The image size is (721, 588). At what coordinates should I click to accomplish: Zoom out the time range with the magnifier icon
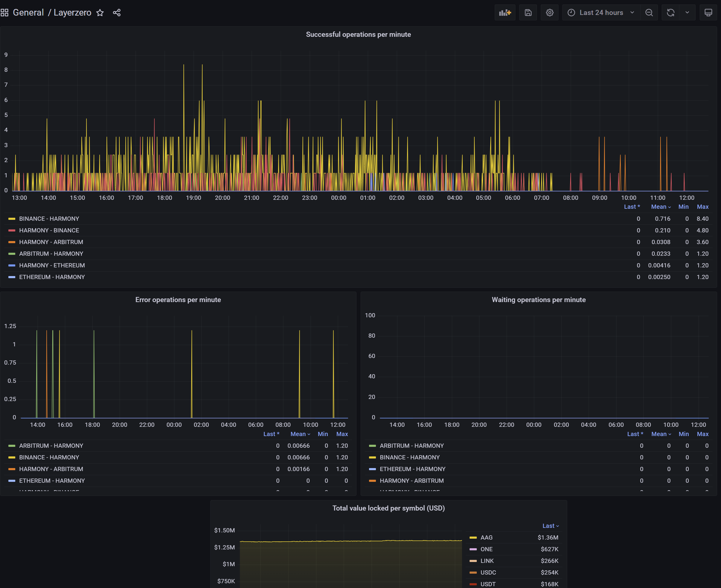tap(649, 13)
